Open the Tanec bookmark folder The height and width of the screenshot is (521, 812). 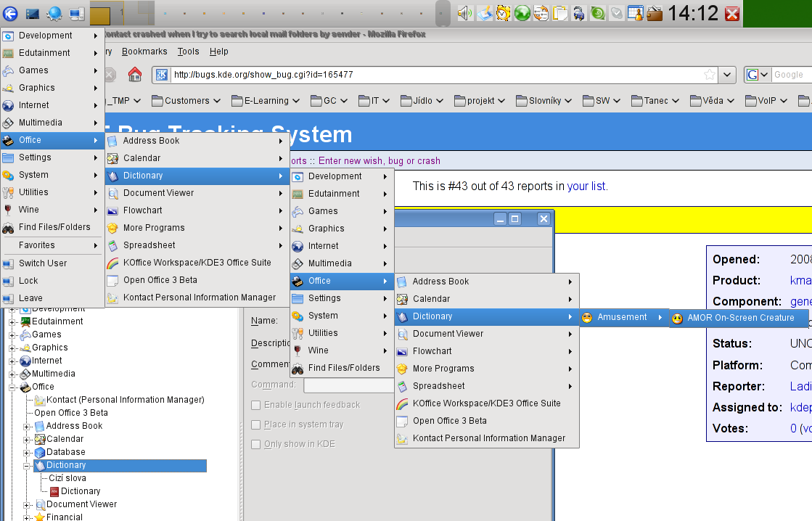(x=655, y=101)
